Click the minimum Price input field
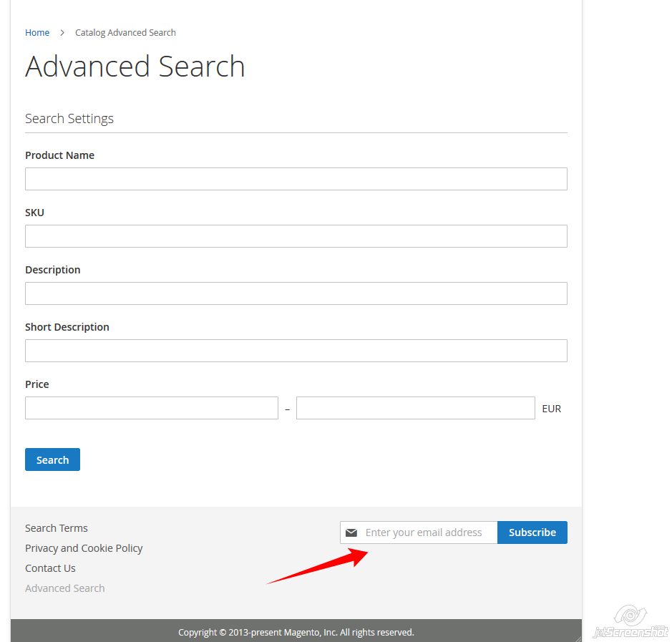Viewport: 672px width, 642px height. point(151,408)
